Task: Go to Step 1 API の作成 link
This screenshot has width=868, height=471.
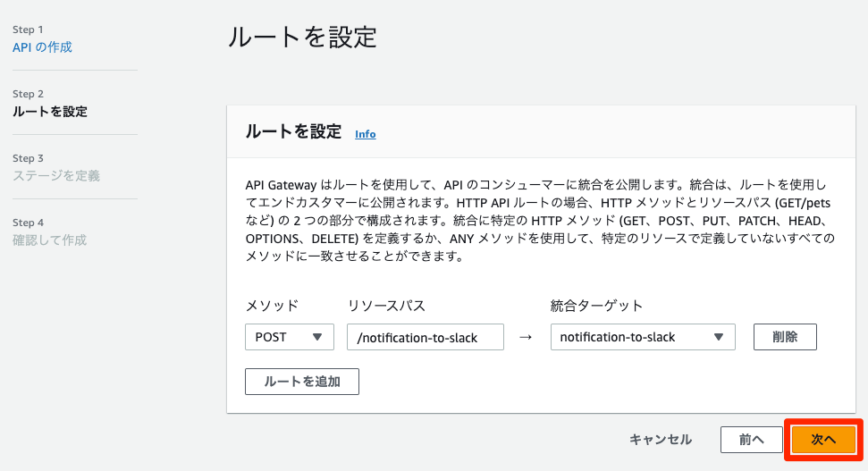Action: [x=42, y=47]
